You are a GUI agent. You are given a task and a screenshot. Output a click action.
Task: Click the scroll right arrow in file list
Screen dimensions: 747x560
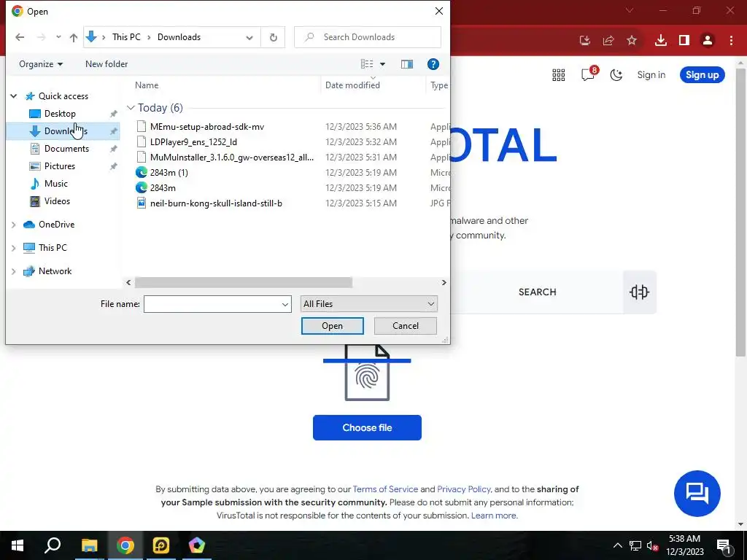coord(444,282)
